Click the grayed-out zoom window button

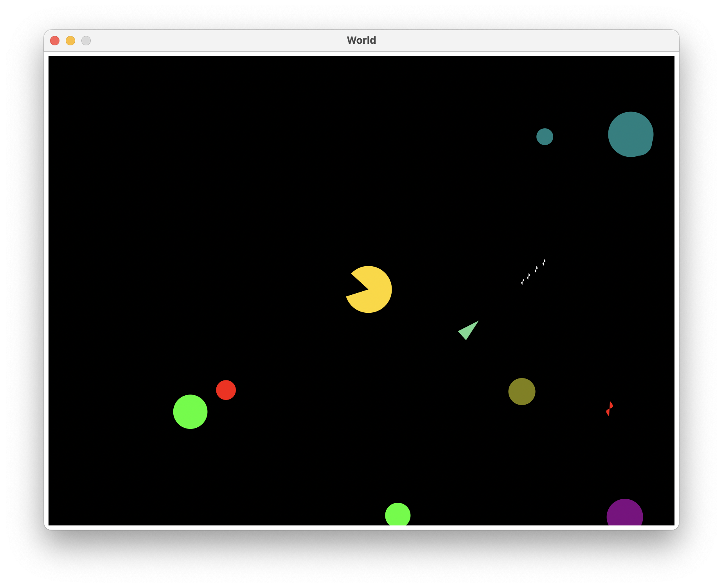coord(86,41)
